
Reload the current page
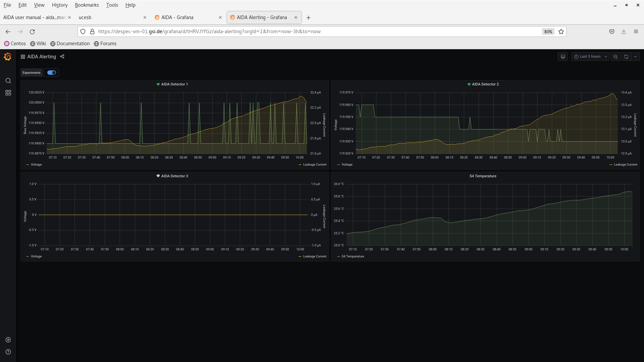[x=32, y=32]
